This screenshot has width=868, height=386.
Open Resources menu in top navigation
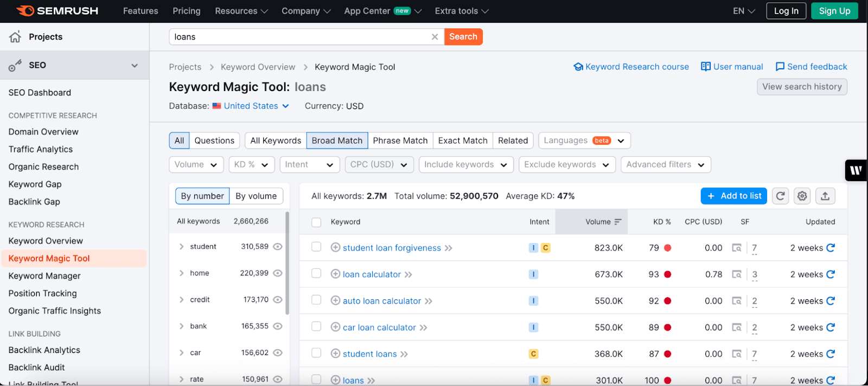(x=241, y=11)
